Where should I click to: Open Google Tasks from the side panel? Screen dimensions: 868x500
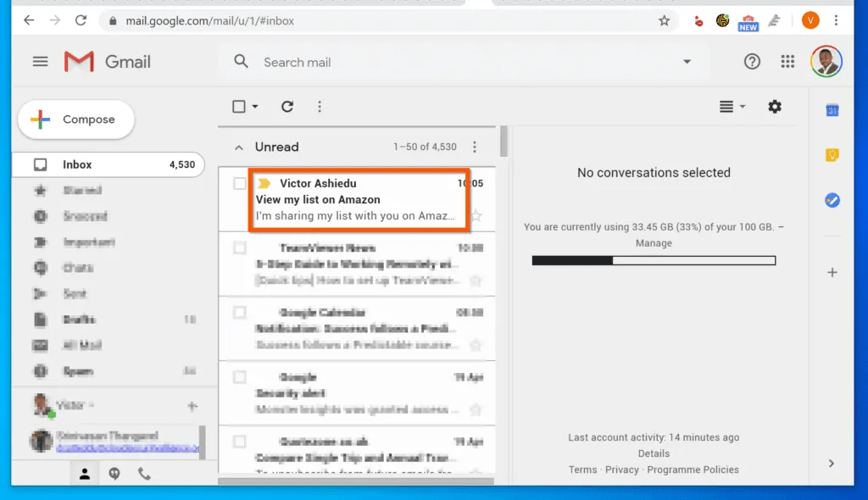[832, 200]
